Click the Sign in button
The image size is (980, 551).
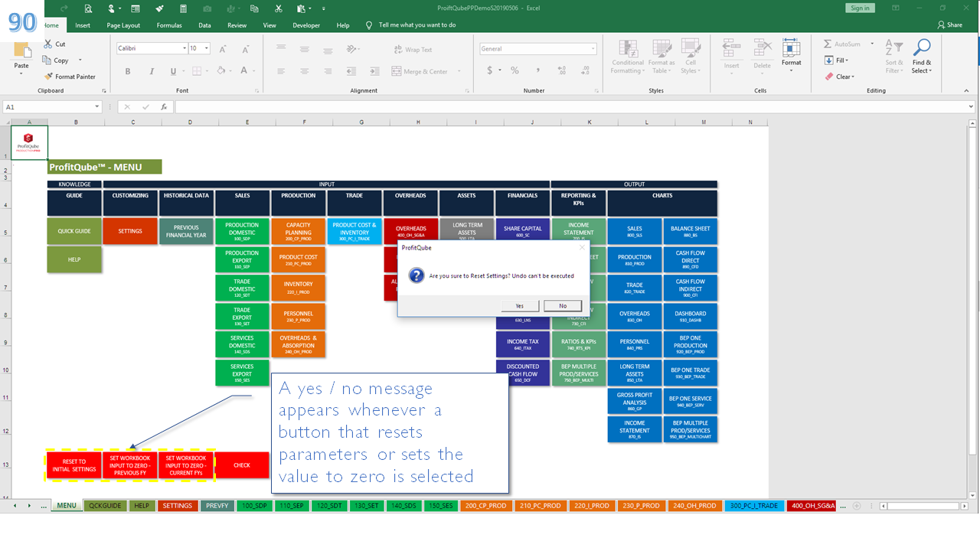(x=860, y=8)
